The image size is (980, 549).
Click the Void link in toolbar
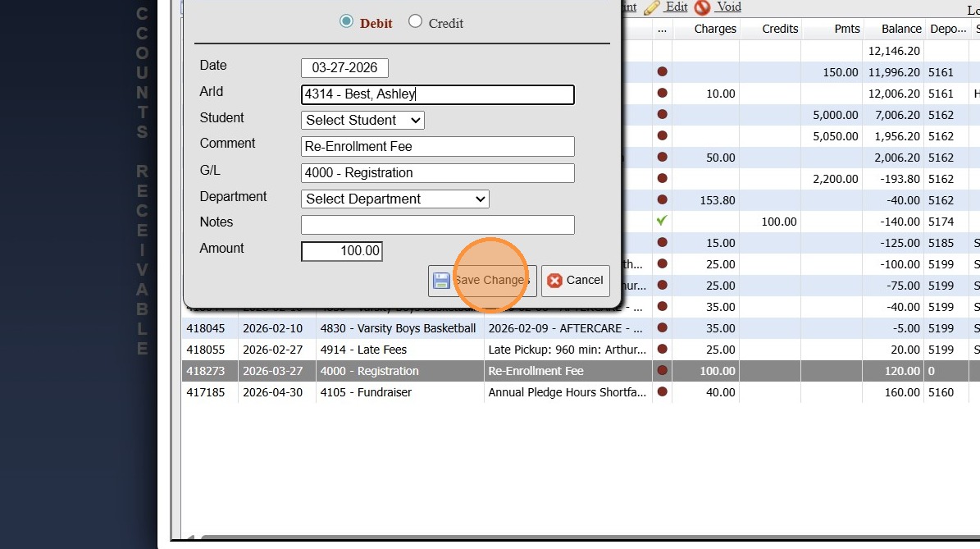pyautogui.click(x=729, y=7)
